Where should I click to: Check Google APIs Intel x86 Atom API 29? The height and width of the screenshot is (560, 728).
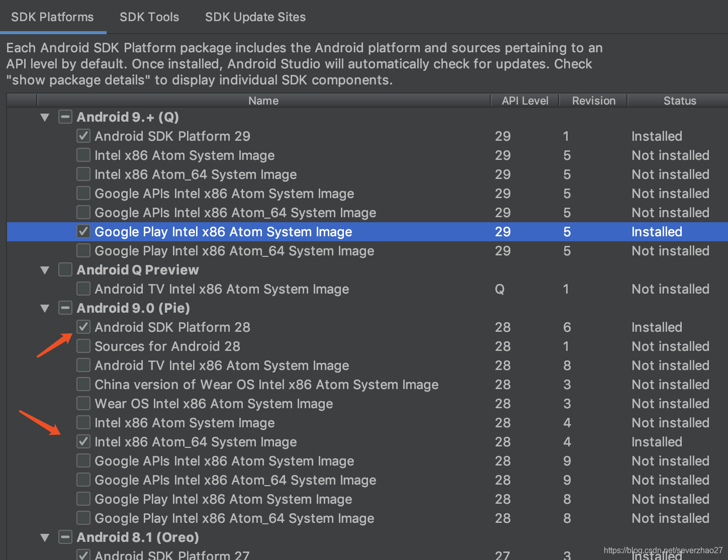click(83, 194)
